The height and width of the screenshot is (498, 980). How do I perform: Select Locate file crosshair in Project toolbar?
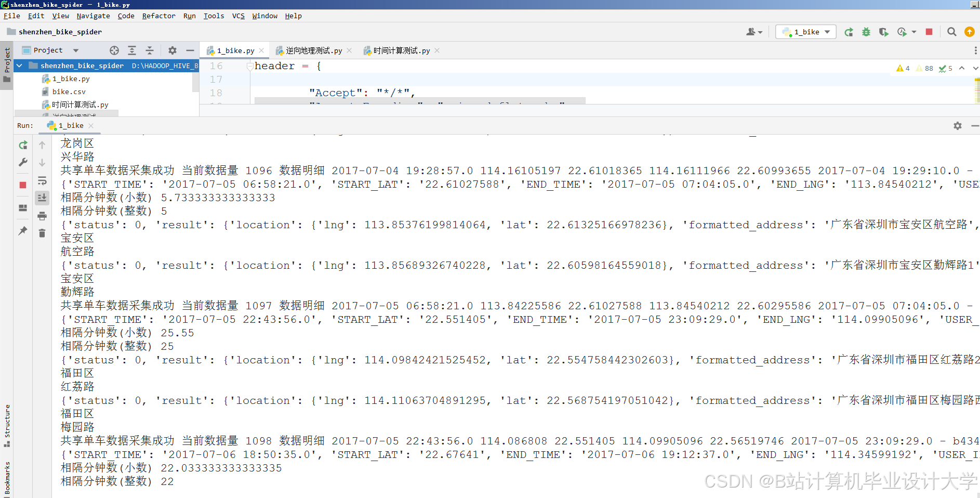pos(114,50)
